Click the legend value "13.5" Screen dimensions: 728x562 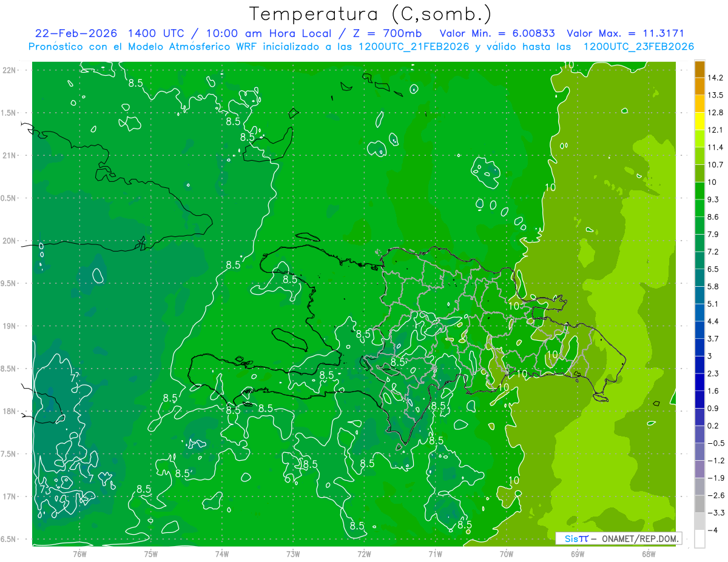tap(715, 95)
